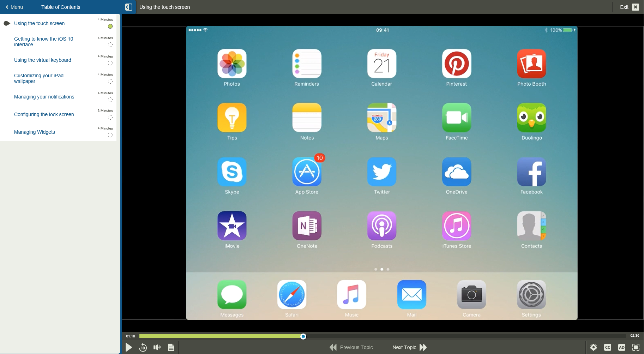Click the green completion dot for Using the touch screen

pos(110,26)
